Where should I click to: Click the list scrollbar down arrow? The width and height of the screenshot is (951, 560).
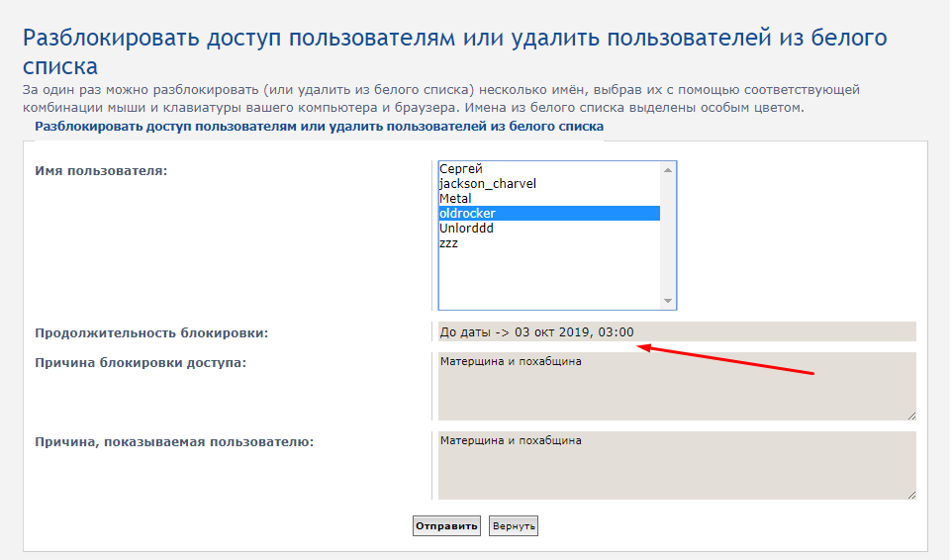pyautogui.click(x=668, y=301)
